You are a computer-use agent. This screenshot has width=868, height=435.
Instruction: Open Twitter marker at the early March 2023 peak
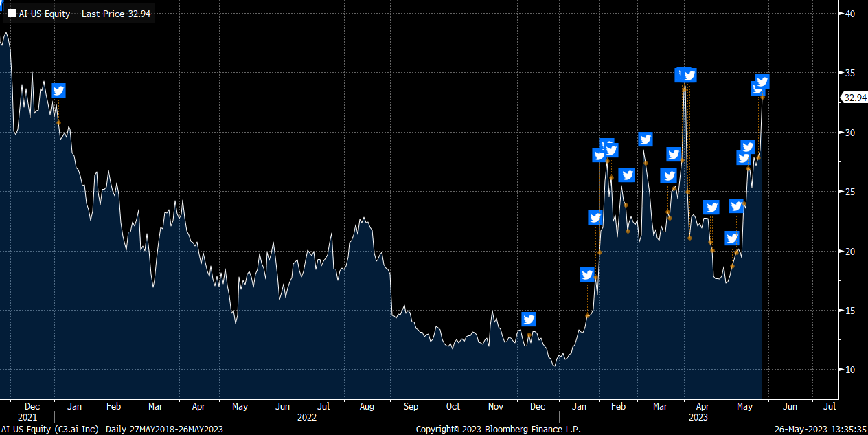coord(646,140)
